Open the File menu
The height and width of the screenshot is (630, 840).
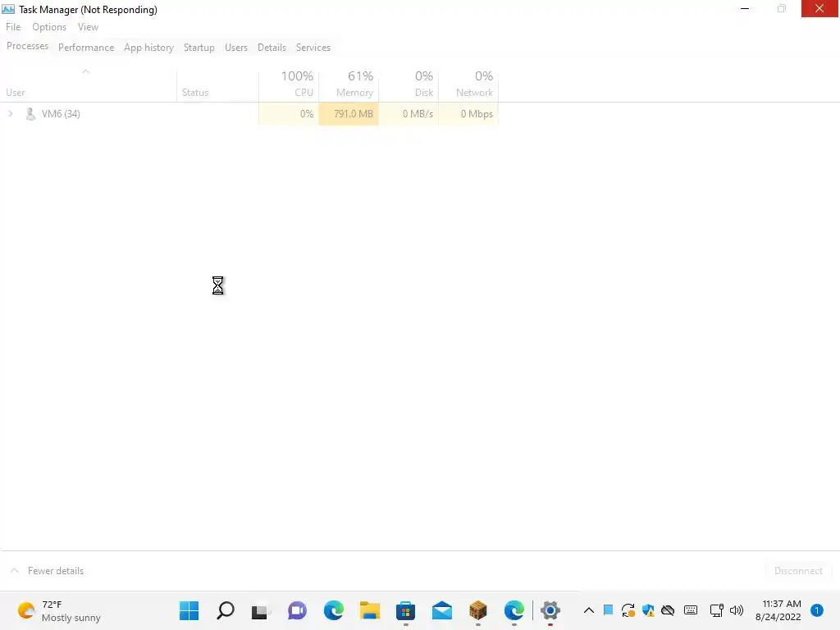[x=13, y=27]
